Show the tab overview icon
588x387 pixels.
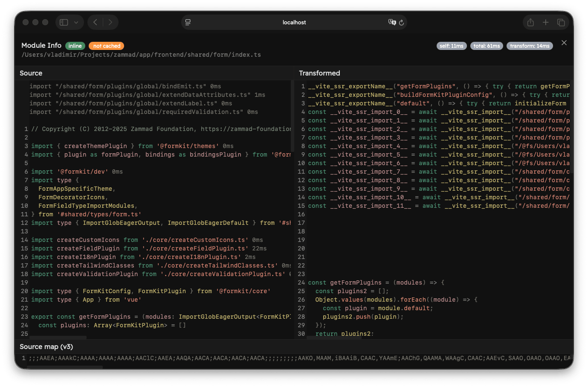coord(561,22)
